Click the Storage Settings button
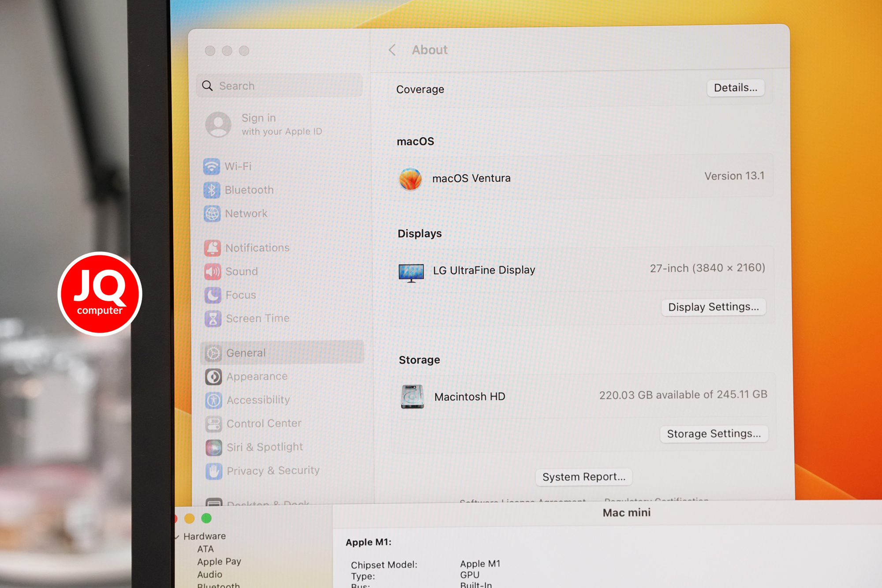Image resolution: width=882 pixels, height=588 pixels. (714, 434)
